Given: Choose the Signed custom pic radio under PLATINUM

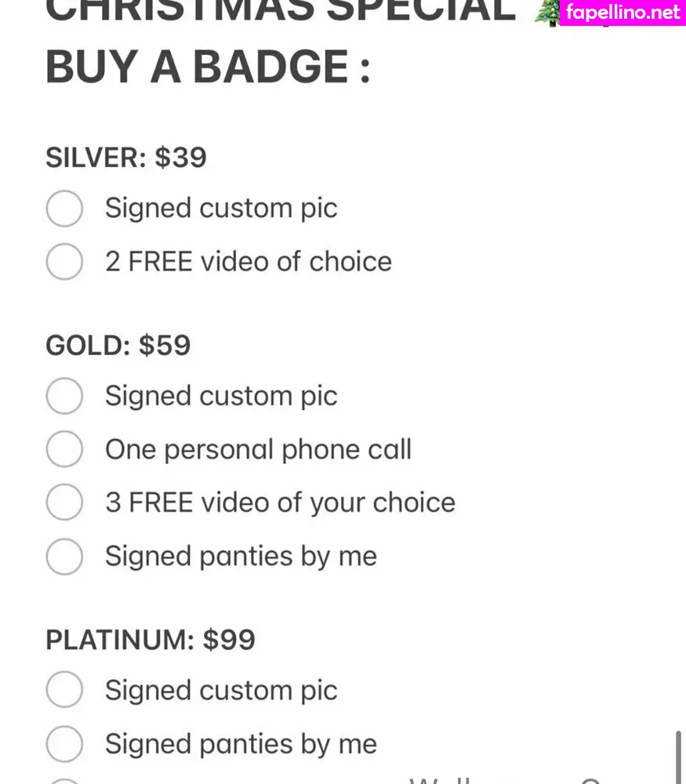Looking at the screenshot, I should pyautogui.click(x=64, y=691).
